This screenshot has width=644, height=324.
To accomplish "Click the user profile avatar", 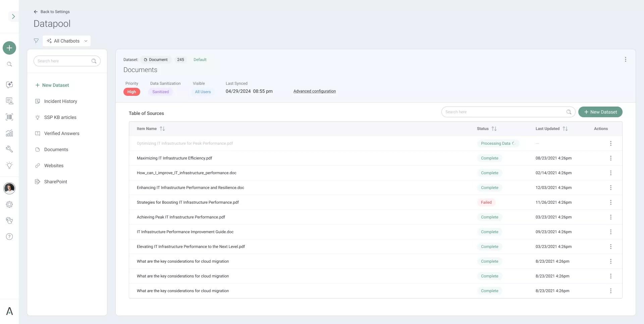I will point(9,188).
